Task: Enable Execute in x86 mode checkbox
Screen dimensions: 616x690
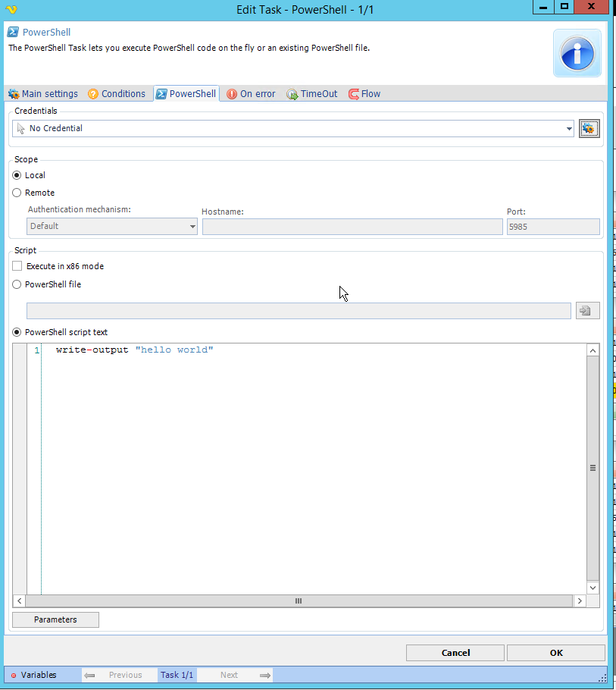Action: point(17,266)
